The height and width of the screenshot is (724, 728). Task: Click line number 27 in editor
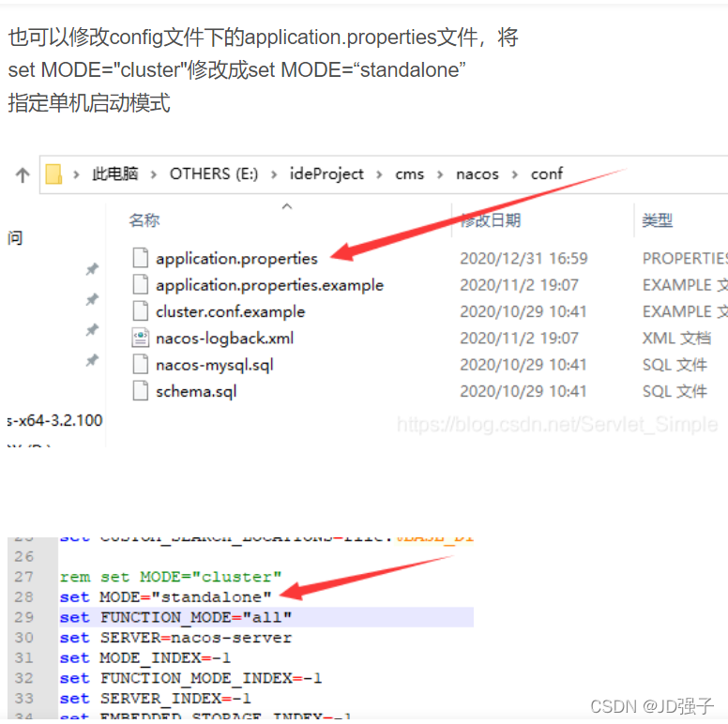(x=23, y=577)
